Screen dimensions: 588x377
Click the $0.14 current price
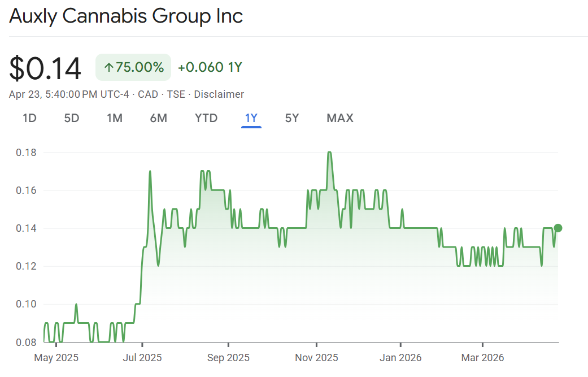45,68
